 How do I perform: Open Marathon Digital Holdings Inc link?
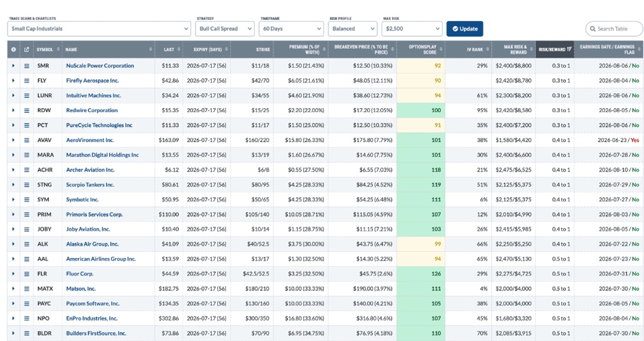[x=102, y=155]
